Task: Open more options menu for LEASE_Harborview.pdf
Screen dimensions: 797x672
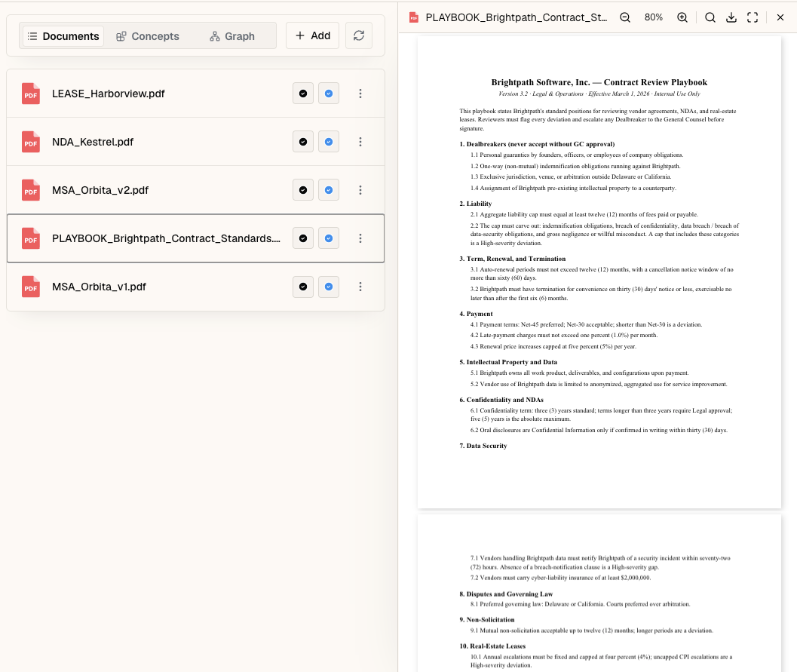Action: pyautogui.click(x=360, y=94)
